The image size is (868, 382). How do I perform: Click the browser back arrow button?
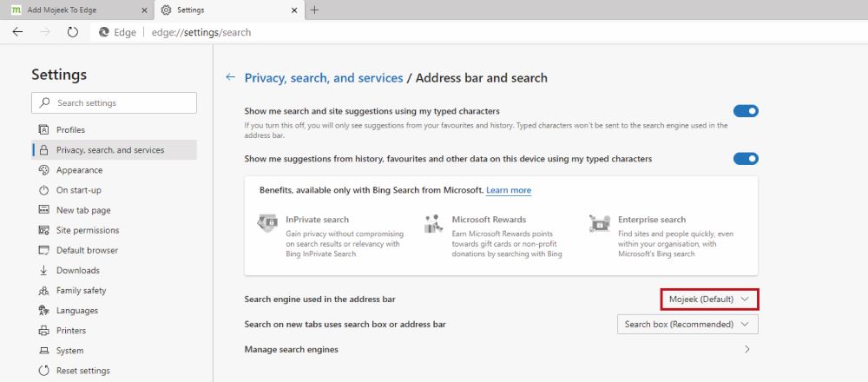click(x=17, y=31)
